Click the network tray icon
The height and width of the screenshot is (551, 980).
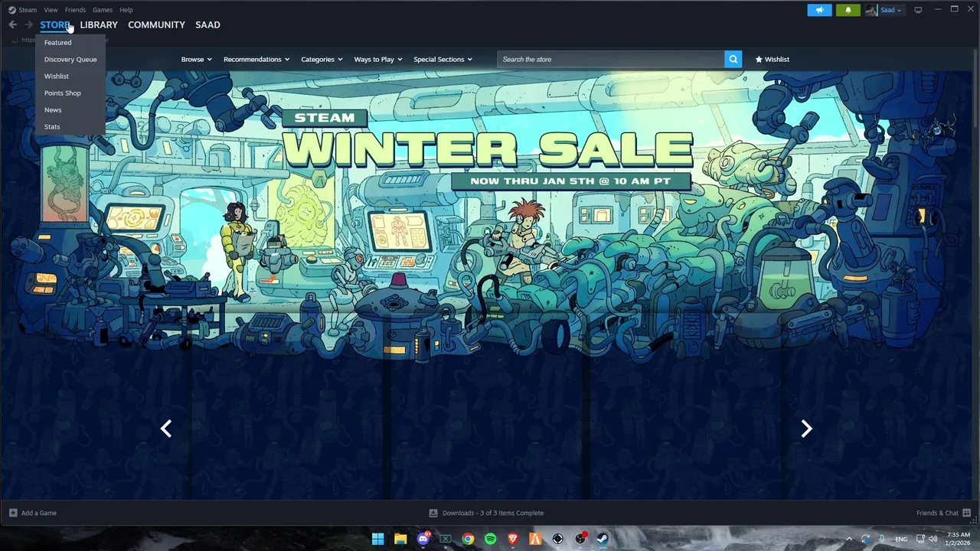click(x=920, y=539)
